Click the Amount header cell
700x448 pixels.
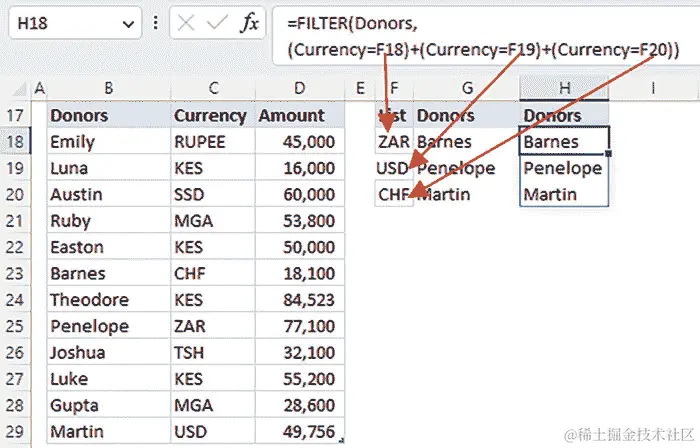(300, 116)
